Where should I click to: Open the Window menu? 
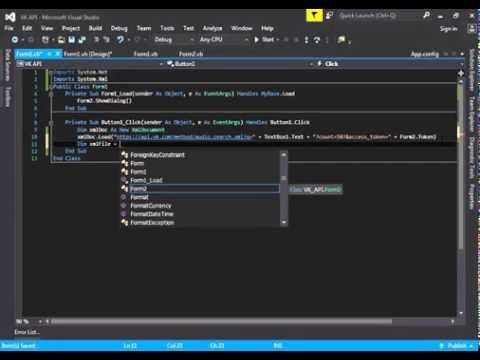242,28
